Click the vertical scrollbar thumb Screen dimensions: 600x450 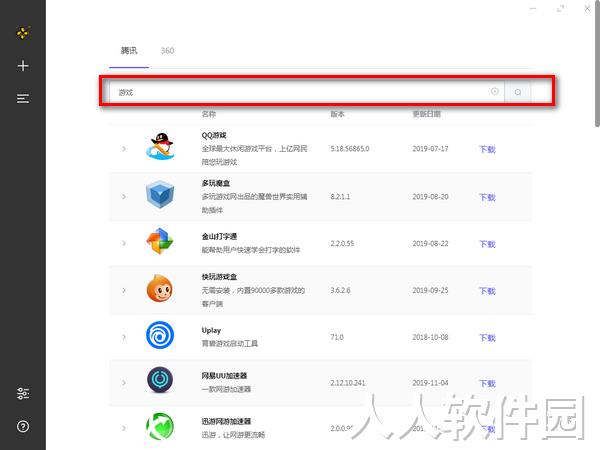point(597,63)
